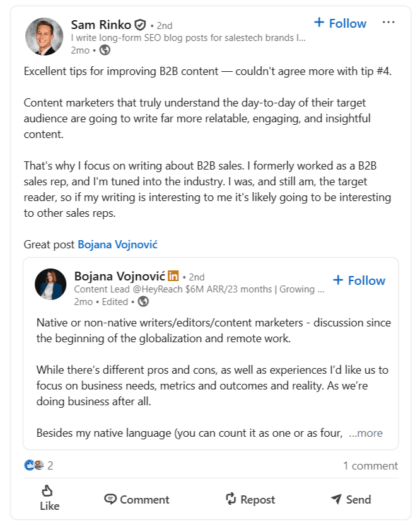The width and height of the screenshot is (420, 525).
Task: Click the Comment speech bubble button
Action: pos(137,499)
